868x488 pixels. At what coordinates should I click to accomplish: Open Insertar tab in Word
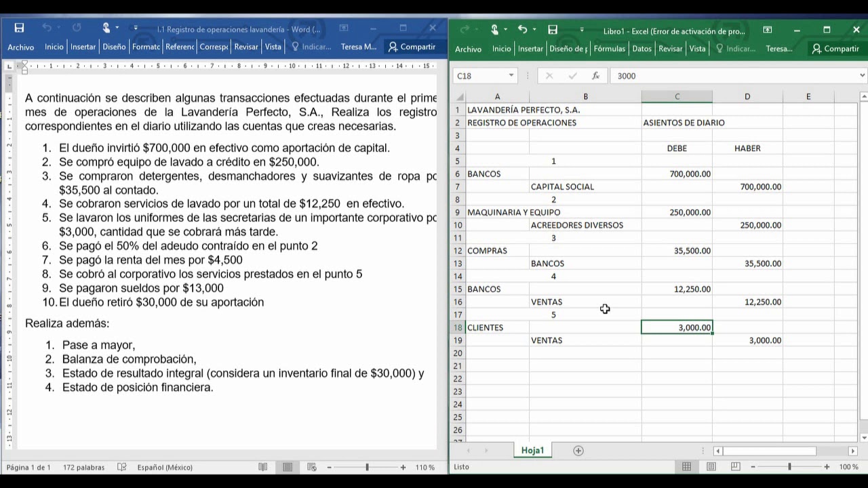pyautogui.click(x=83, y=47)
